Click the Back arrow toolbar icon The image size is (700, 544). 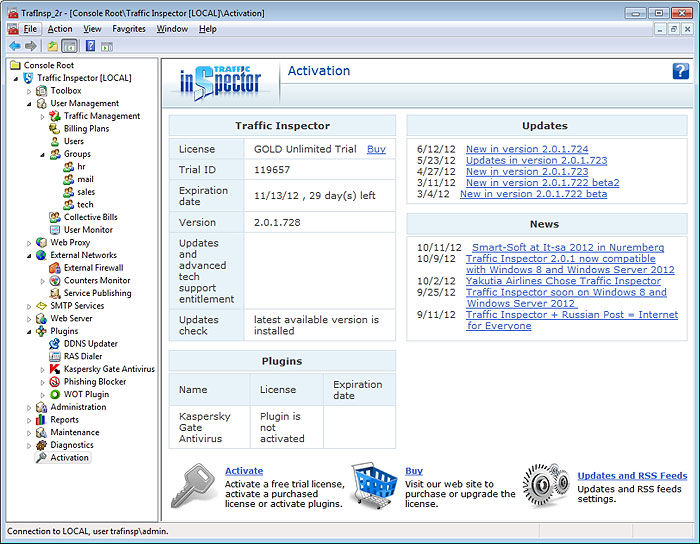[x=15, y=46]
